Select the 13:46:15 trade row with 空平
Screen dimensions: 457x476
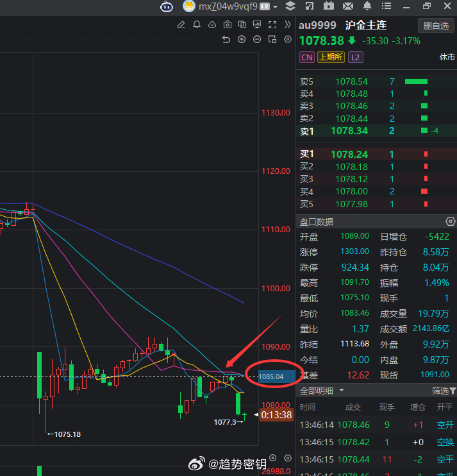(376, 459)
